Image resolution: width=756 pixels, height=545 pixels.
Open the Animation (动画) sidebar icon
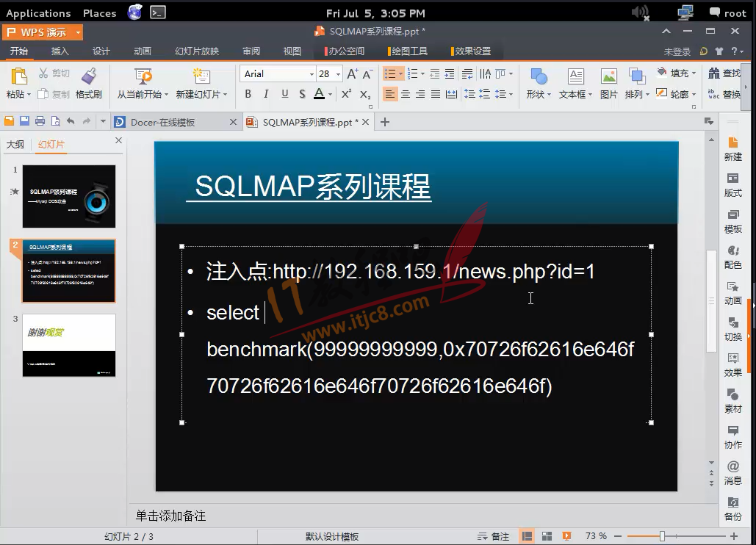click(x=733, y=286)
